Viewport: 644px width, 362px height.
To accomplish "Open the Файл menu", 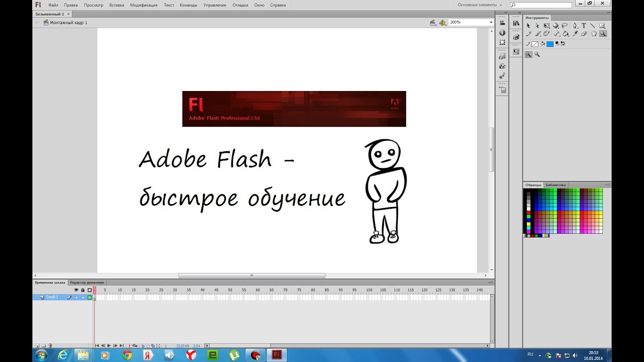I will (53, 5).
